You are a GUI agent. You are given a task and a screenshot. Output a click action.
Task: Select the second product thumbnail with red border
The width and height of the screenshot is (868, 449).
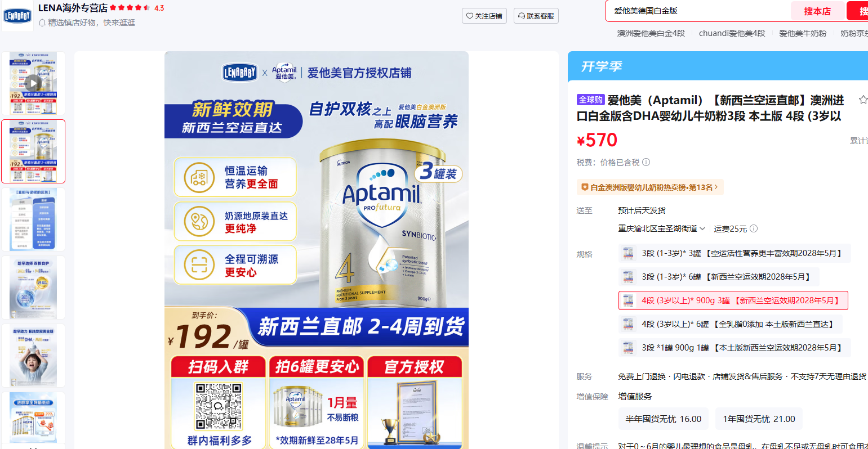tap(33, 151)
